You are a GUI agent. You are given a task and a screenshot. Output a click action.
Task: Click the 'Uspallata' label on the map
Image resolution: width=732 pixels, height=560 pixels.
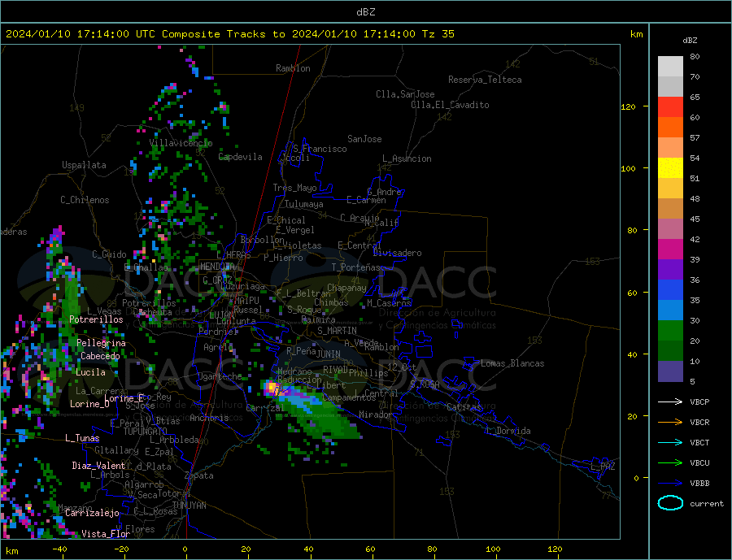(84, 165)
